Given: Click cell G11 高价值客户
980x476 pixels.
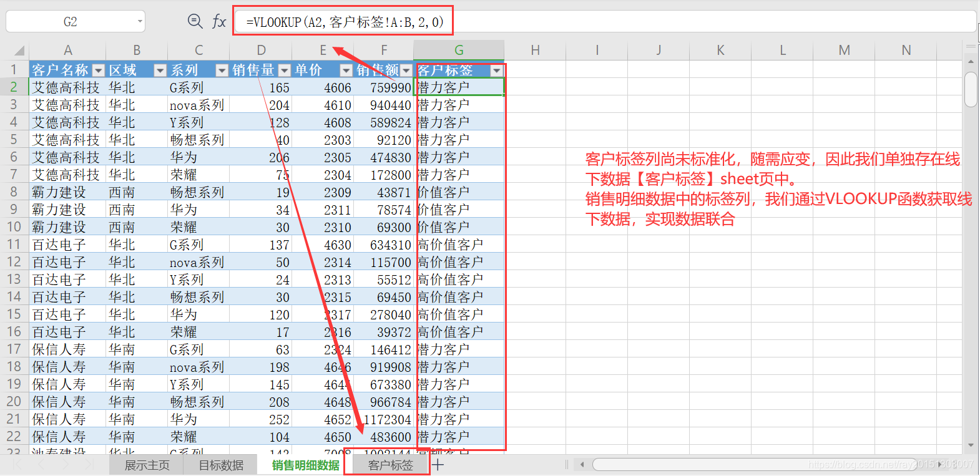Looking at the screenshot, I should 459,244.
